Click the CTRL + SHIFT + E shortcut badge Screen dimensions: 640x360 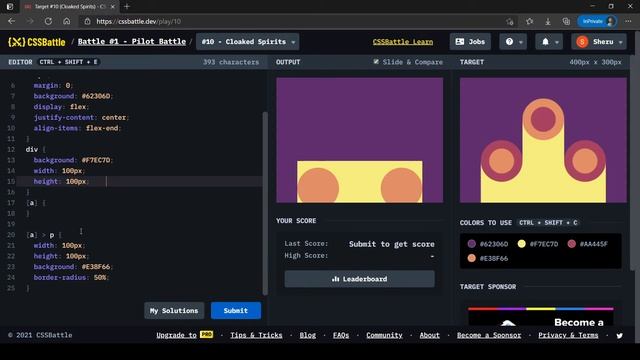click(68, 62)
